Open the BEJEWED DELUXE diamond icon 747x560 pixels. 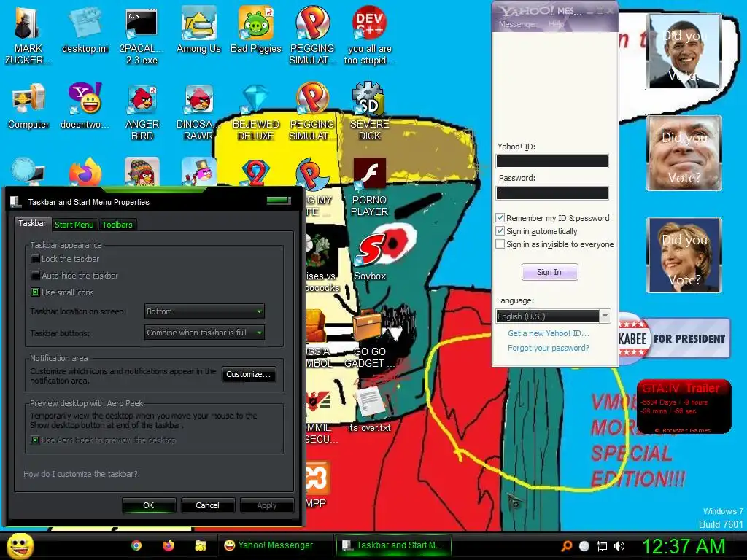pos(256,112)
